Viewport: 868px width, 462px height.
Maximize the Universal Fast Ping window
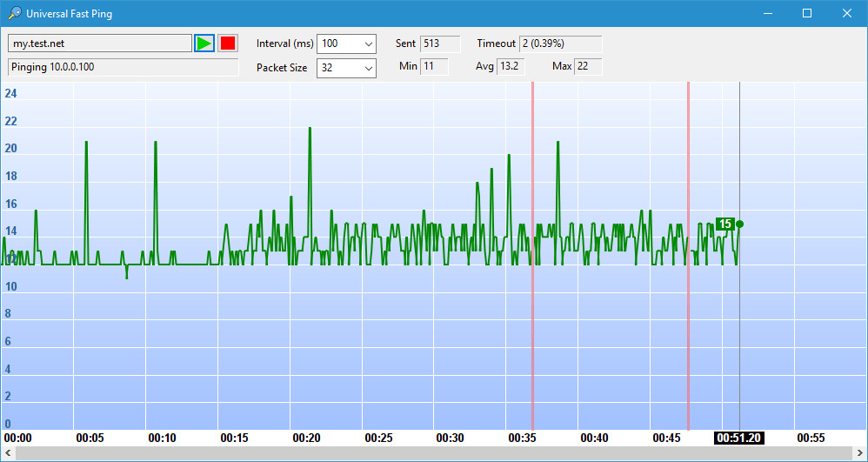(x=807, y=13)
